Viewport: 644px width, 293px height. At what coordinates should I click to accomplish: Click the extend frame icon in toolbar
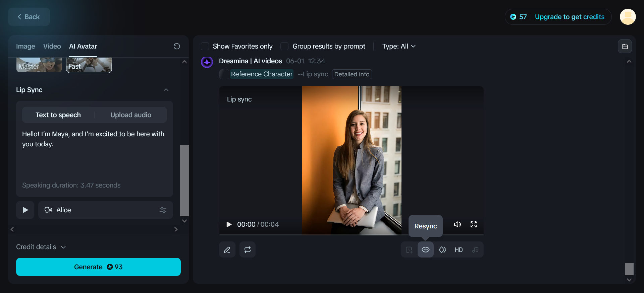(x=409, y=250)
